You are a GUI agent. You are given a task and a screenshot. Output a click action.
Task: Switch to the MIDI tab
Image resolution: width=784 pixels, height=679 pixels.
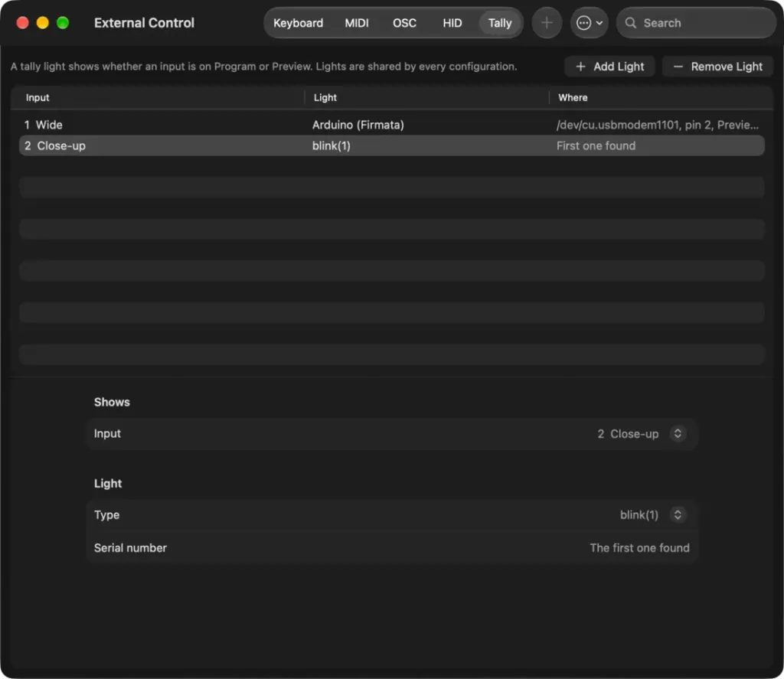pyautogui.click(x=357, y=23)
